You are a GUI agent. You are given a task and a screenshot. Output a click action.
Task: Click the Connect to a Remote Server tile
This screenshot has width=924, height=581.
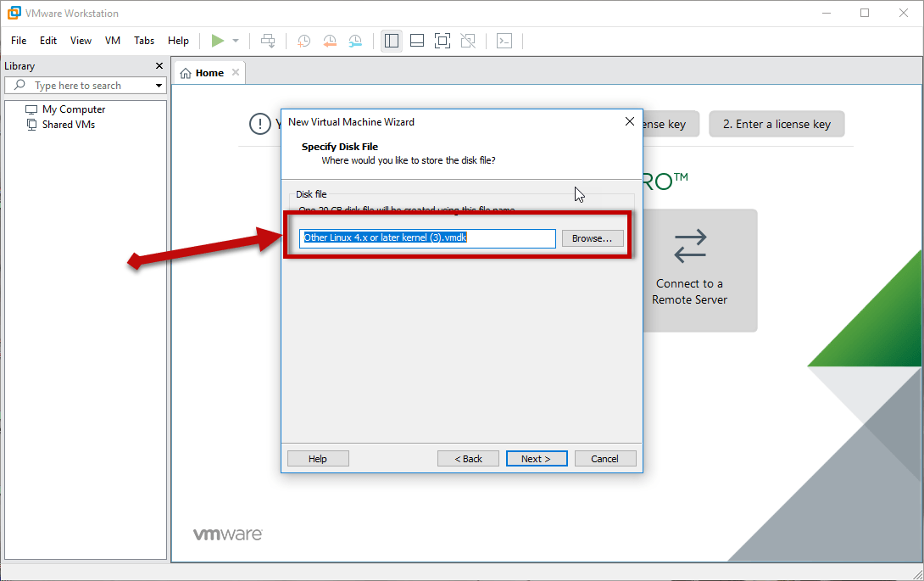pos(689,270)
